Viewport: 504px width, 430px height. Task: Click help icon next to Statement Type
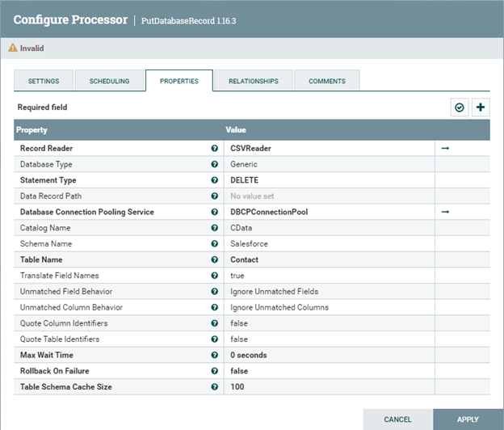coord(214,180)
